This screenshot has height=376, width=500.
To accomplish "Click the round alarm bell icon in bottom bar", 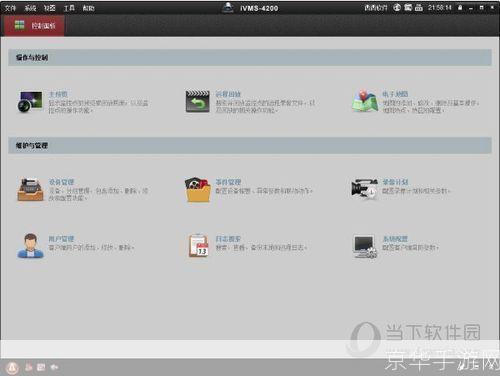I will [x=12, y=368].
